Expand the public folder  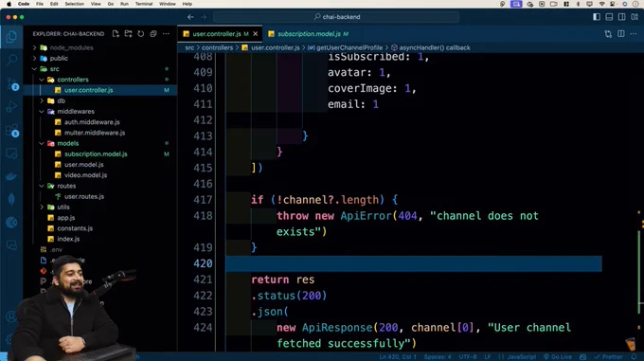(x=34, y=59)
